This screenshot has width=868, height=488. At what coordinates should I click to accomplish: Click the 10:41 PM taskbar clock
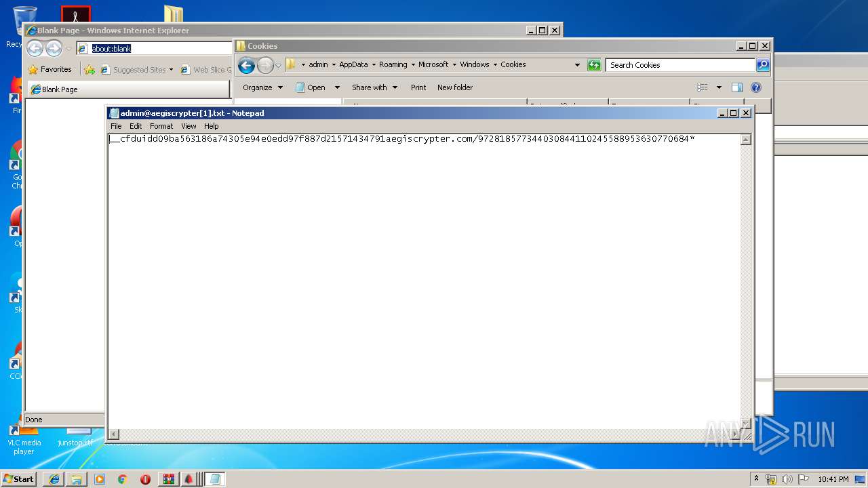(x=833, y=479)
